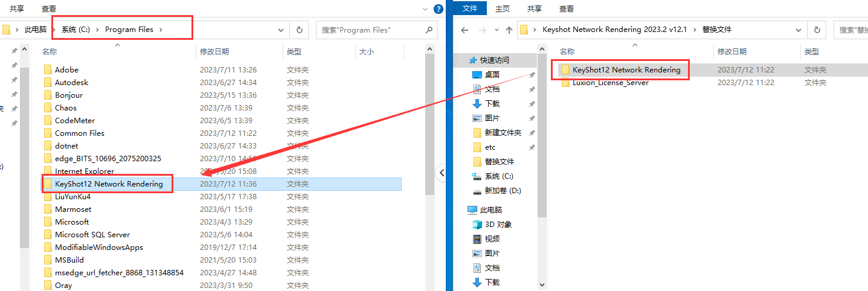Image resolution: width=868 pixels, height=291 pixels.
Task: Open address bar history dropdown in left window
Action: coord(281,30)
